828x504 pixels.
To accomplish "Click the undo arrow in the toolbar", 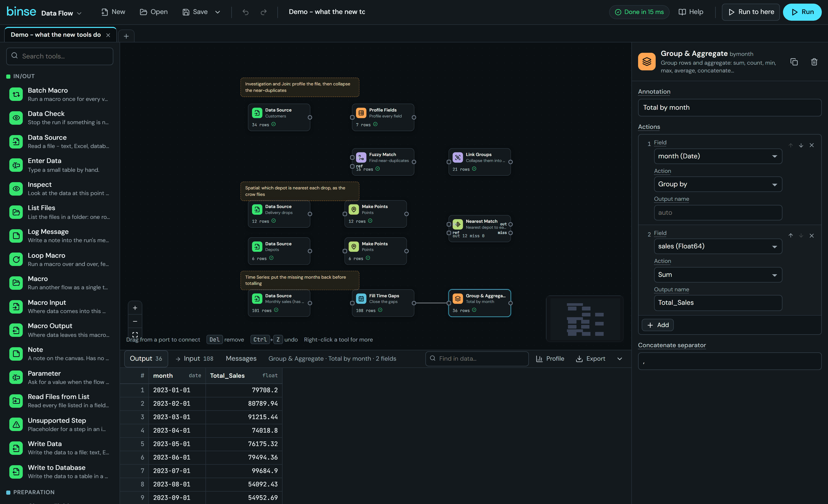I will pos(246,12).
